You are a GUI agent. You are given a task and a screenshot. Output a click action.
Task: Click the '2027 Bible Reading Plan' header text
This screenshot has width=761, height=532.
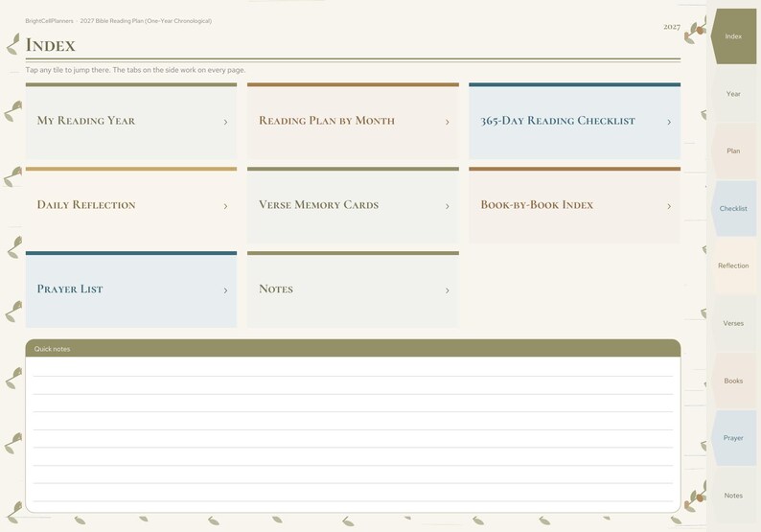pos(146,21)
